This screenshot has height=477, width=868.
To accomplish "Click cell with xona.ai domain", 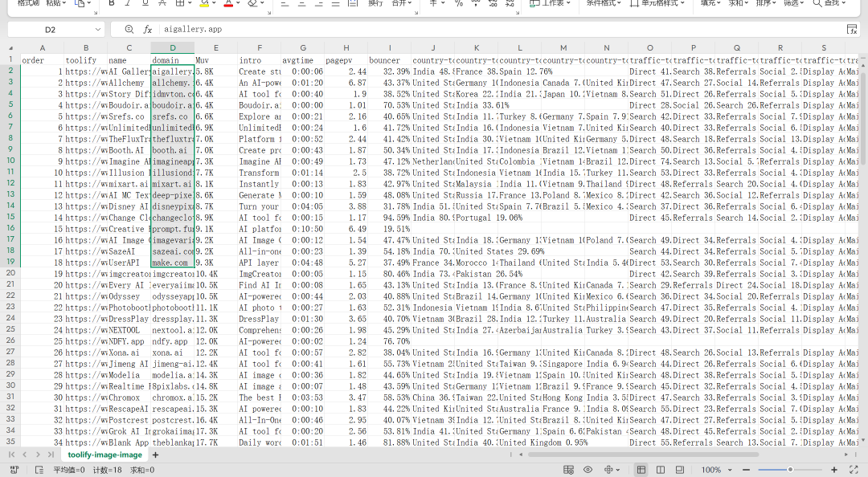I will (x=173, y=353).
